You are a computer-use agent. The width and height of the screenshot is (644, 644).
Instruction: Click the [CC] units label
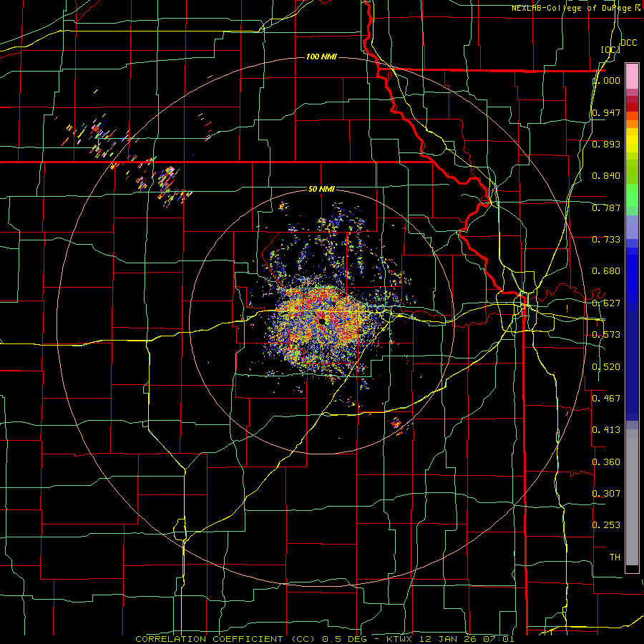point(611,49)
